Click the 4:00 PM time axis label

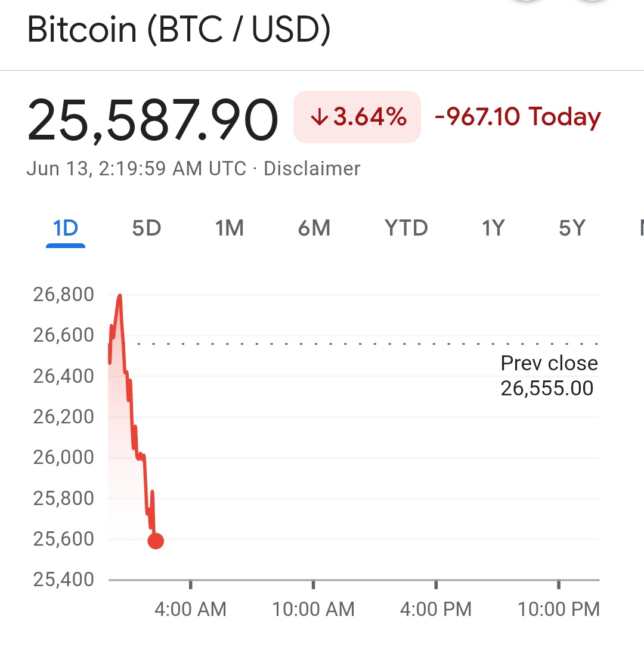click(436, 609)
